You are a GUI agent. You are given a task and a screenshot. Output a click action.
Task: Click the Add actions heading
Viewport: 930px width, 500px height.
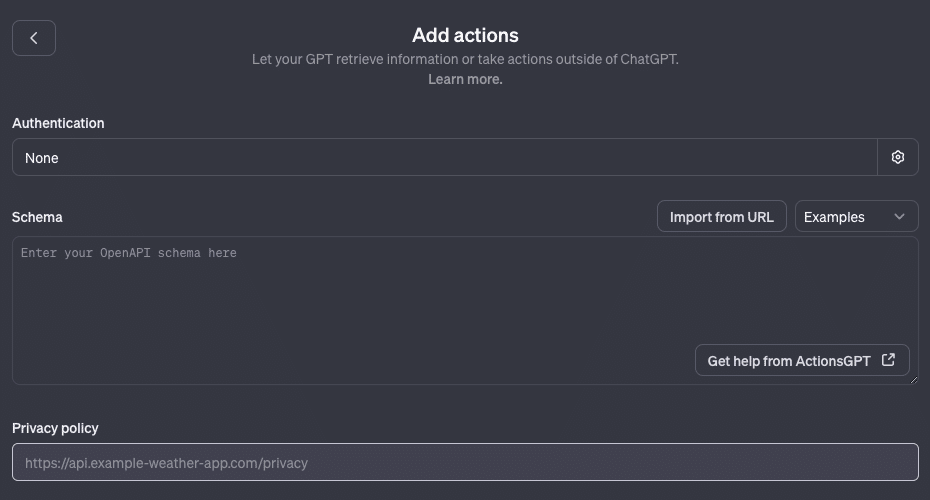[465, 35]
